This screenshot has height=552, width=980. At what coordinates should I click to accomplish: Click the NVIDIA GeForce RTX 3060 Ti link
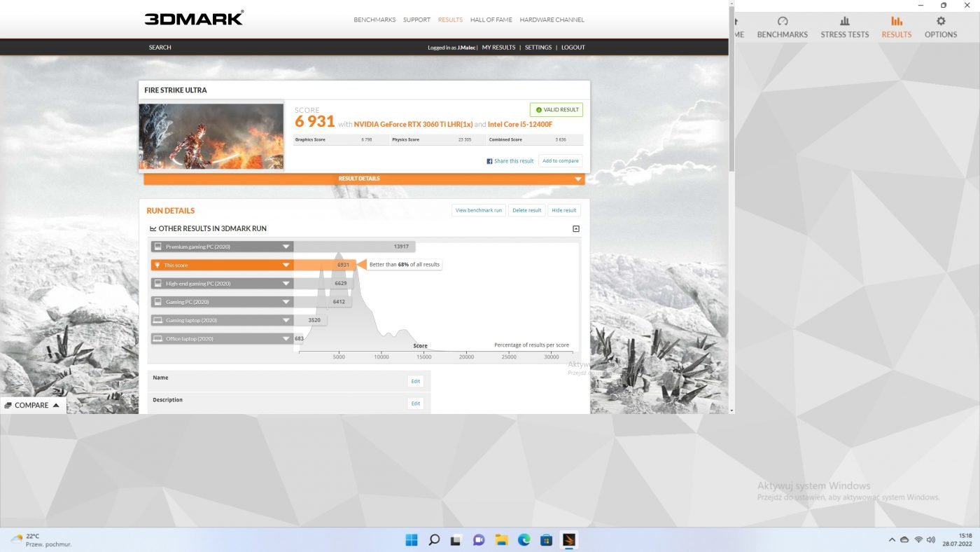(413, 124)
